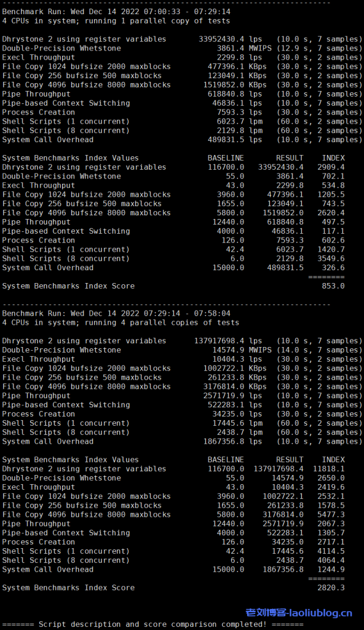Click the 33952430.4 lps Dhrystone result
The width and height of the screenshot is (364, 630).
230,39
